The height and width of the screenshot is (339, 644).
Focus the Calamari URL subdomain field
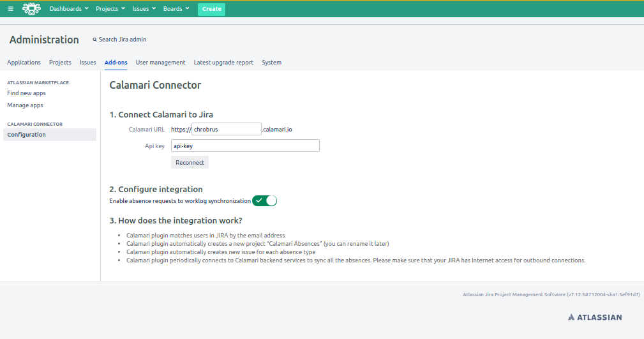tap(227, 129)
